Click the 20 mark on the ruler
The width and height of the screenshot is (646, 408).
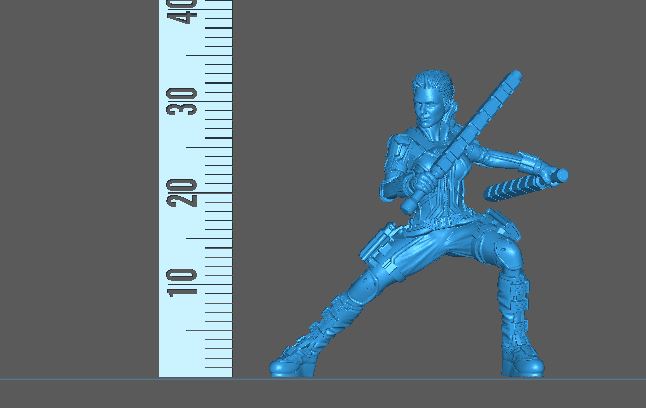tap(184, 192)
